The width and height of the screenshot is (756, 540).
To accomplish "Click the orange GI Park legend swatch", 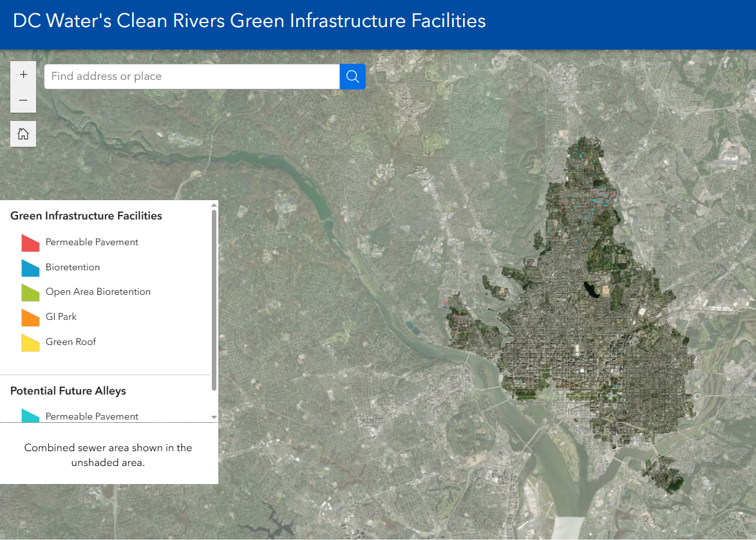I will click(x=30, y=317).
